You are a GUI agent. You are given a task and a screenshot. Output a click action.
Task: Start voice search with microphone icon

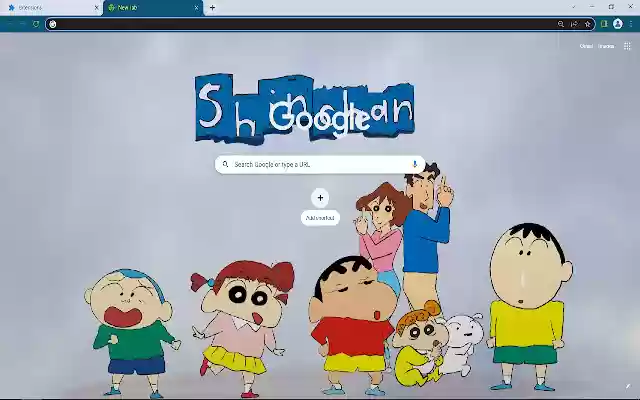pos(415,164)
